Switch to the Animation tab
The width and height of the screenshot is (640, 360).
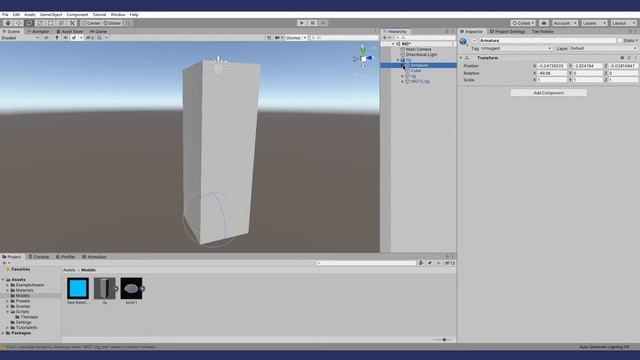94,257
